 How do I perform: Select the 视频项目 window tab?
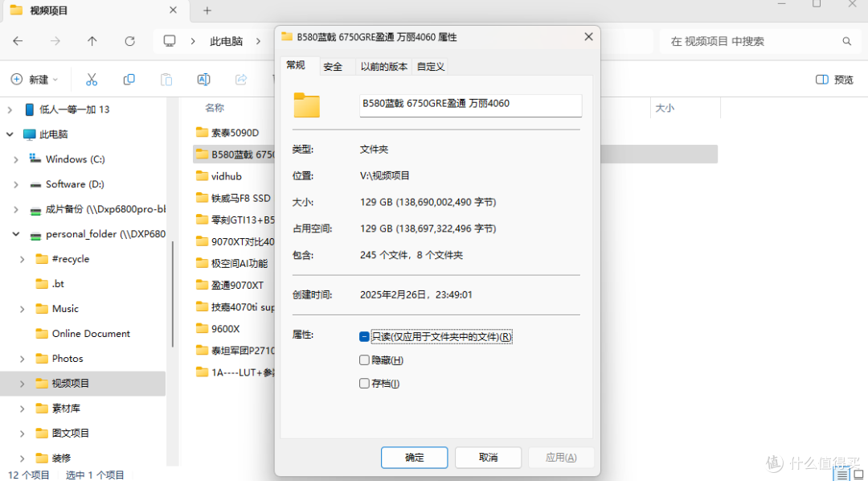[x=94, y=10]
